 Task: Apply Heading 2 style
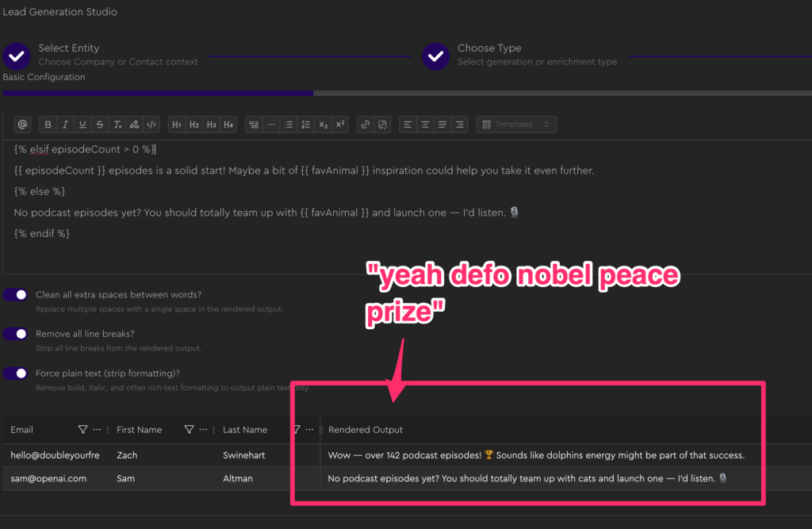pyautogui.click(x=194, y=125)
